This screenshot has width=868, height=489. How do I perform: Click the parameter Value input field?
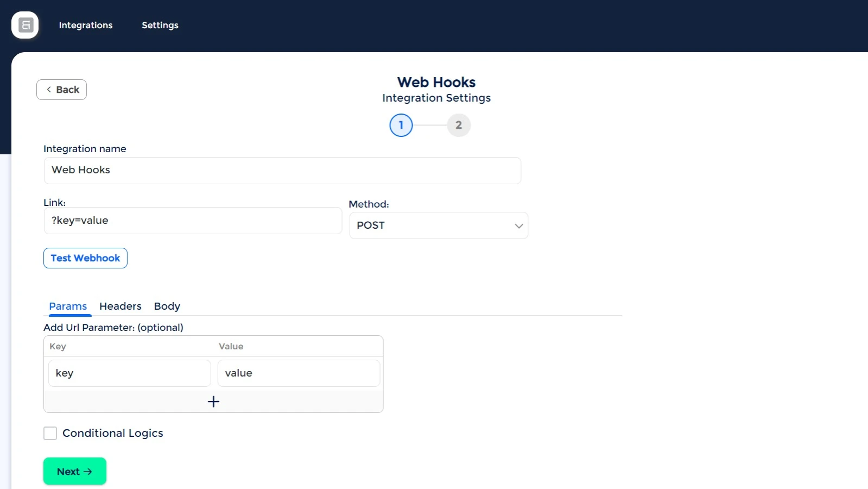pyautogui.click(x=299, y=373)
